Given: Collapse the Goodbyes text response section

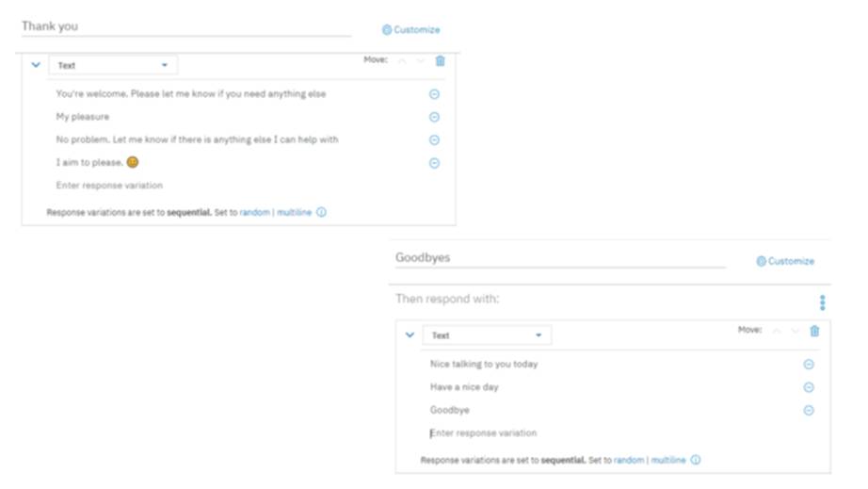Looking at the screenshot, I should click(x=410, y=335).
